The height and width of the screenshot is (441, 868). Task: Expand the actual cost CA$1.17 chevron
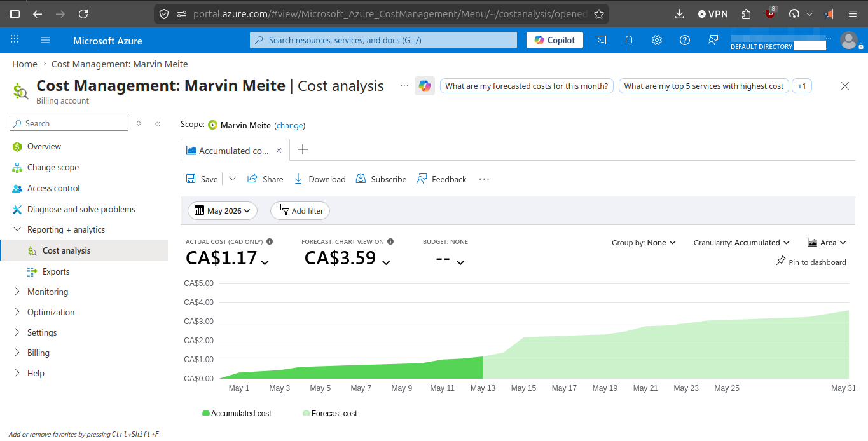[x=265, y=262]
